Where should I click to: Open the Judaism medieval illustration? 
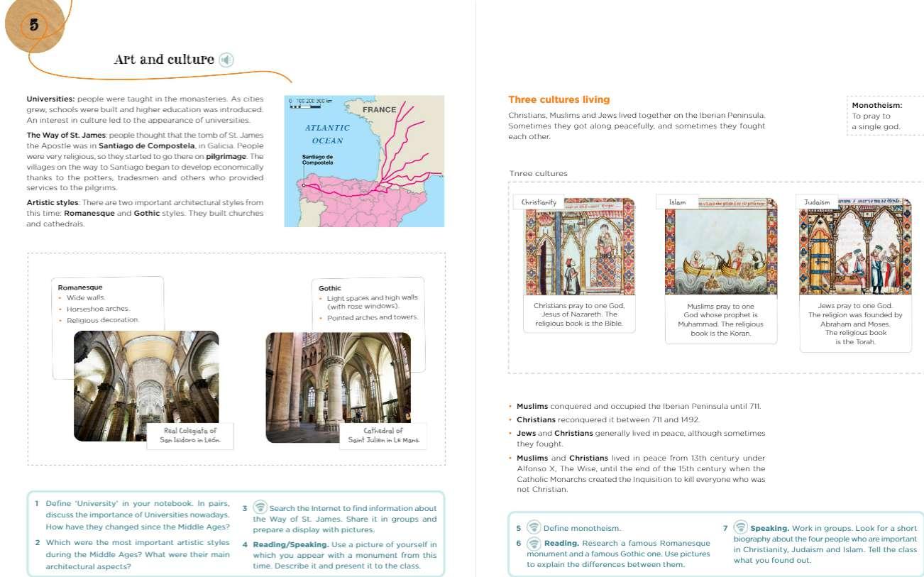(x=856, y=246)
